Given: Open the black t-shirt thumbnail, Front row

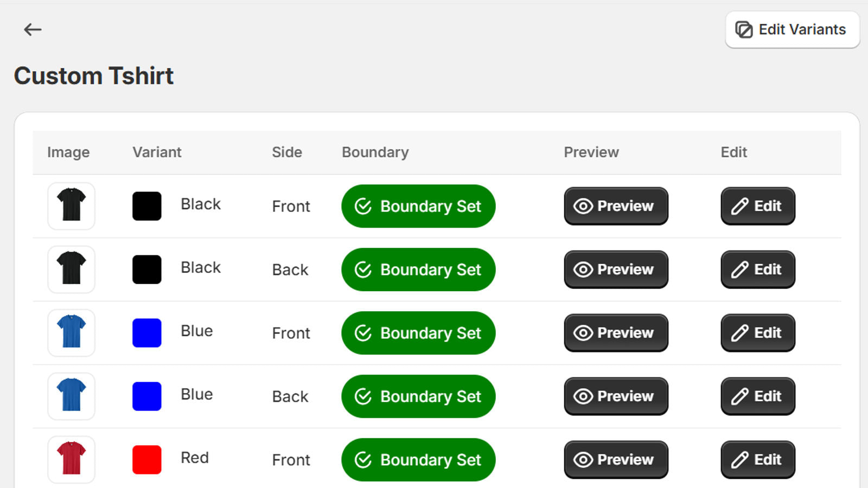Looking at the screenshot, I should point(71,206).
